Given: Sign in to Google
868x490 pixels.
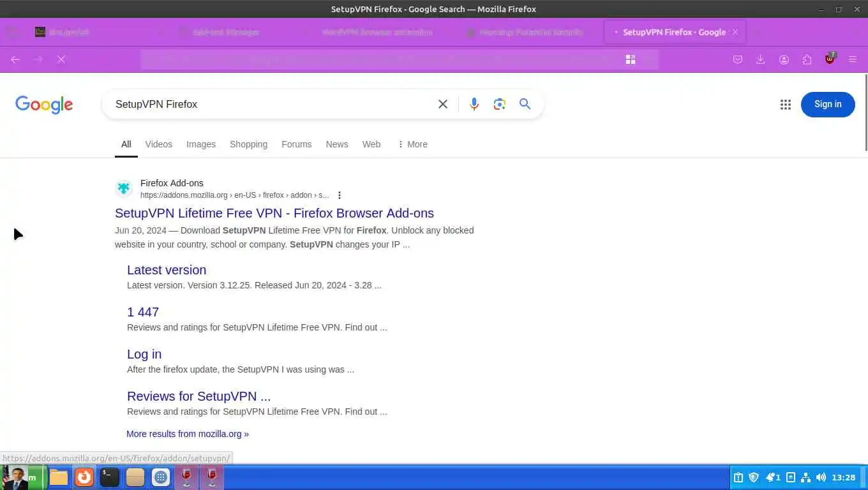Looking at the screenshot, I should (828, 105).
